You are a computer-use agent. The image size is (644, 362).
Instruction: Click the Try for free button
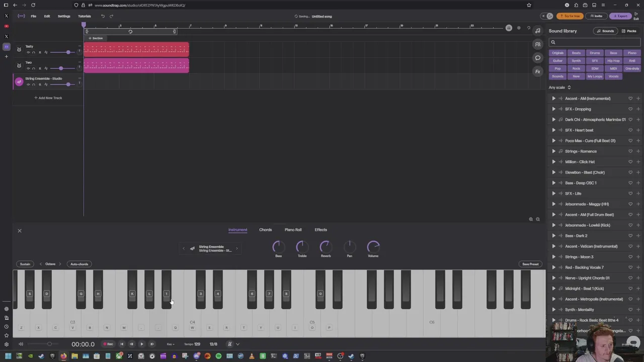pyautogui.click(x=570, y=16)
